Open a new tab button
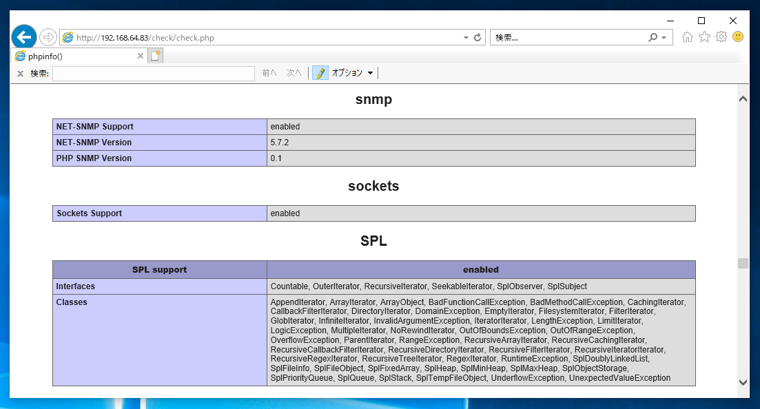 pos(155,56)
